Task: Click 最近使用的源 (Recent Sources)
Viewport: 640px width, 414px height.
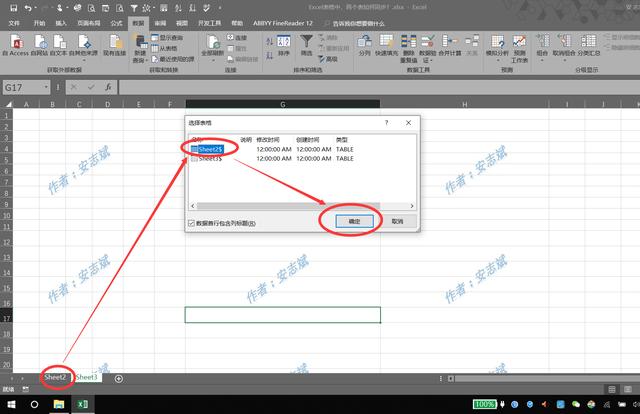Action: coord(172,59)
